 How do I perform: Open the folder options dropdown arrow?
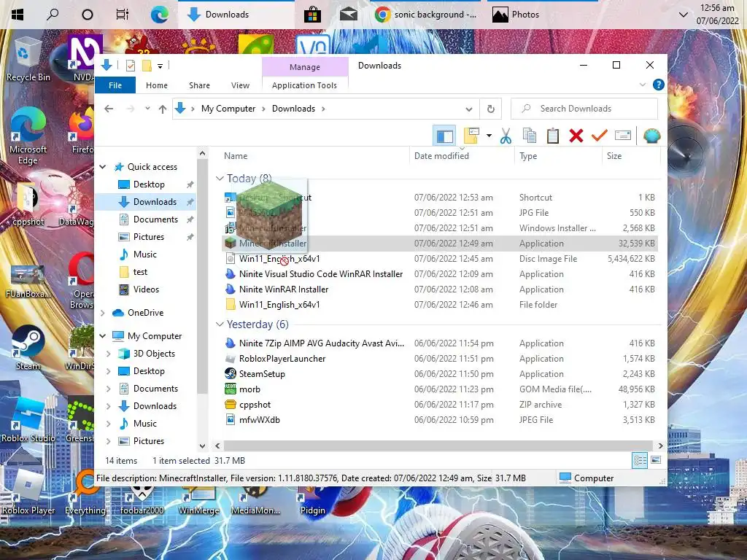489,136
